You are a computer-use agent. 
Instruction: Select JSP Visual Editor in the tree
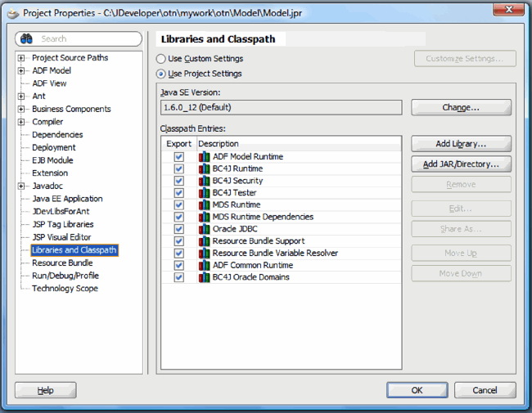pos(61,237)
